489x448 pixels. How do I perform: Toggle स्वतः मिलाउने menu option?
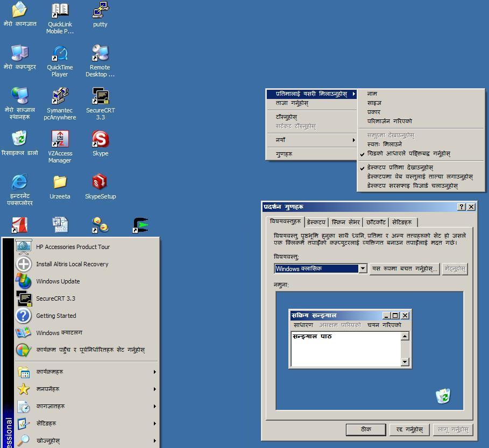coord(385,145)
